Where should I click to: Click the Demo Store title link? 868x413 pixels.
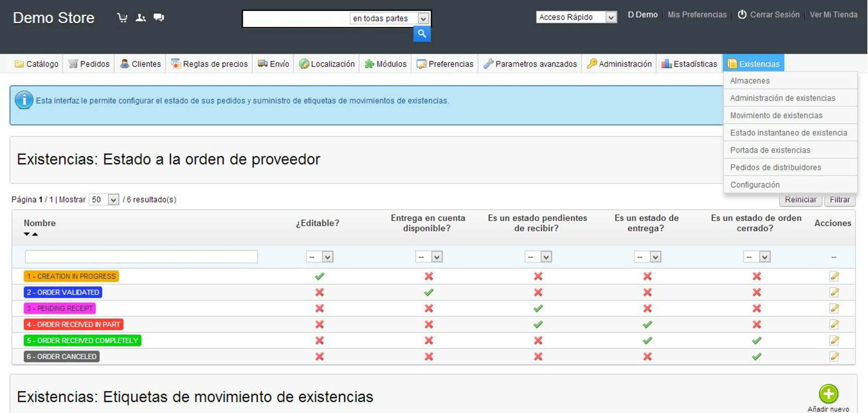54,18
